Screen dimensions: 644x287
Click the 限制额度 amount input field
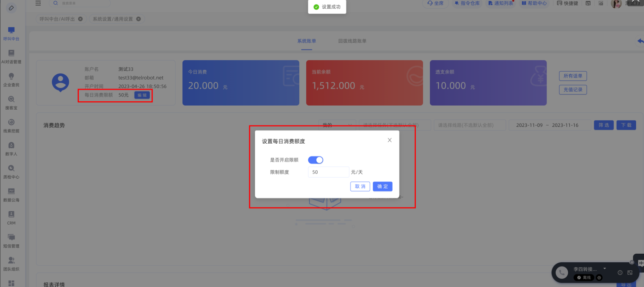(x=328, y=172)
